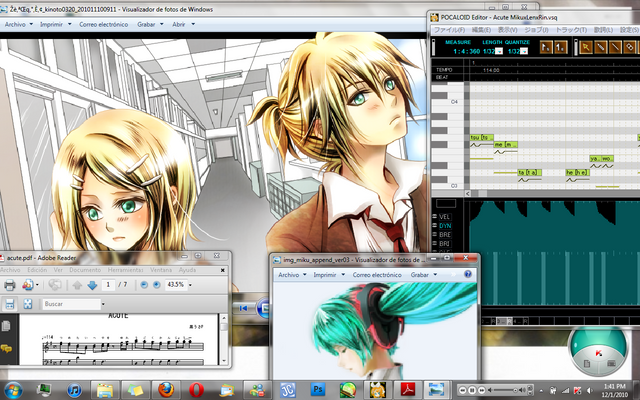The width and height of the screenshot is (640, 400).
Task: Open Grabar menu in main photo viewer
Action: pos(150,24)
